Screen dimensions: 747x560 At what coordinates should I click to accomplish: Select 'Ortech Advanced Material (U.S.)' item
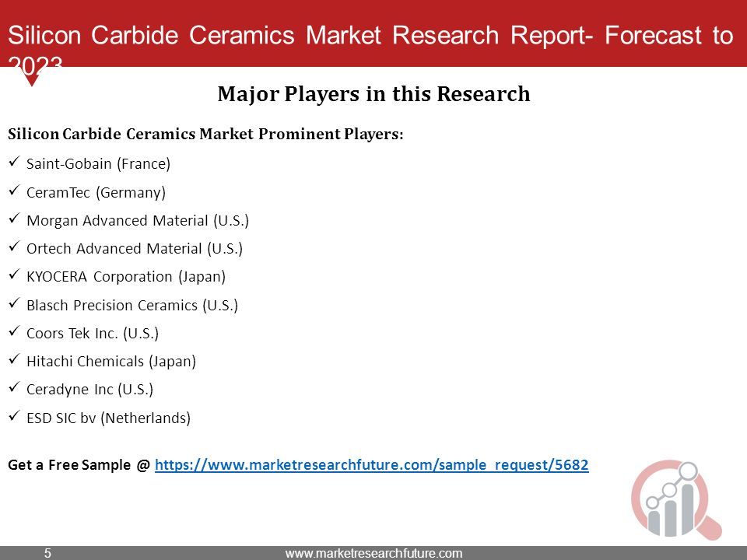click(135, 249)
